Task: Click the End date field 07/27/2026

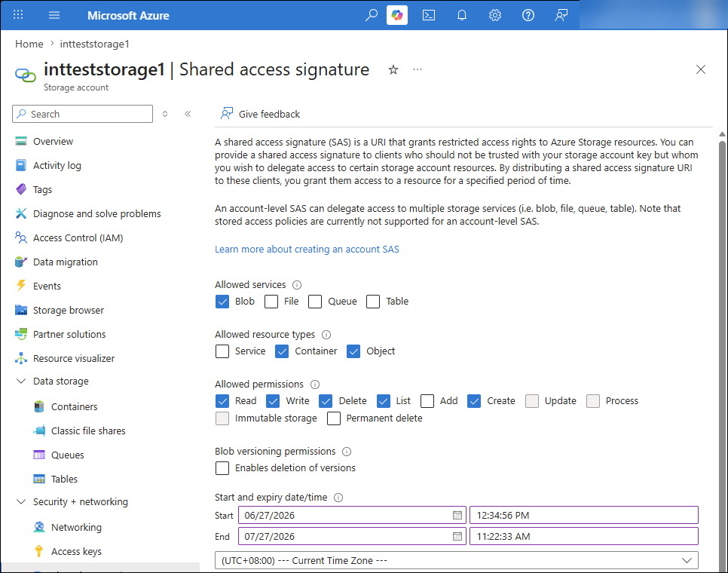Action: 352,536
